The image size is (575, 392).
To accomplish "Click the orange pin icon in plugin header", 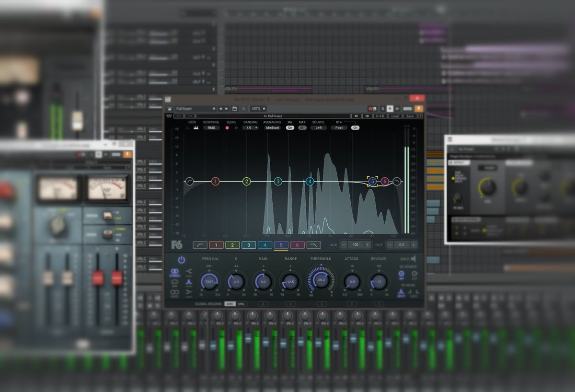I will point(419,109).
